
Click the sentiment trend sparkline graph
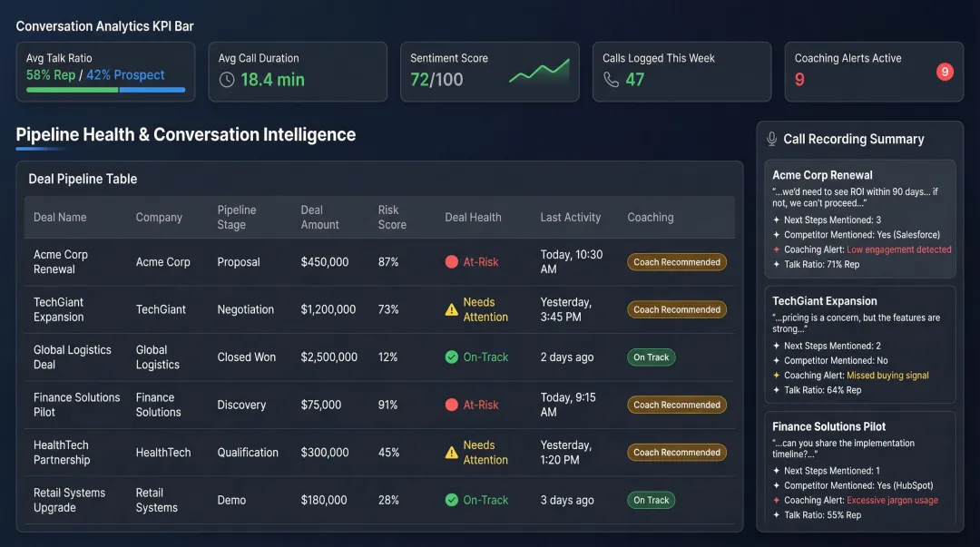tap(540, 70)
